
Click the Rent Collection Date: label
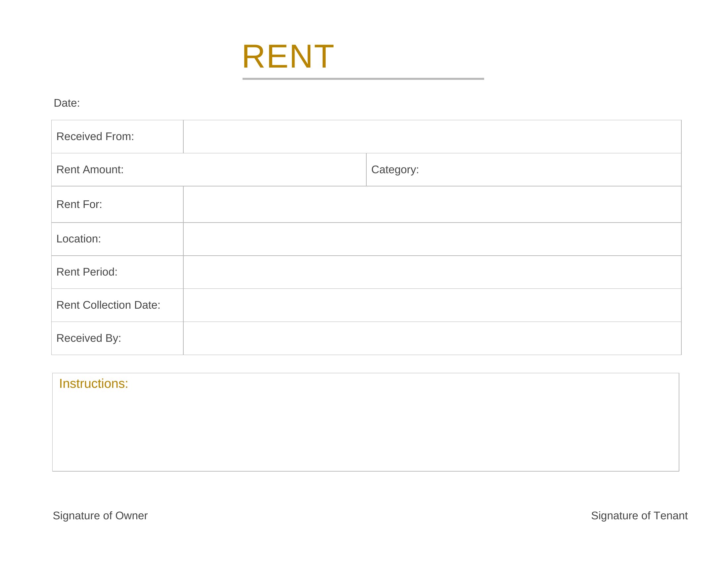[x=108, y=305]
